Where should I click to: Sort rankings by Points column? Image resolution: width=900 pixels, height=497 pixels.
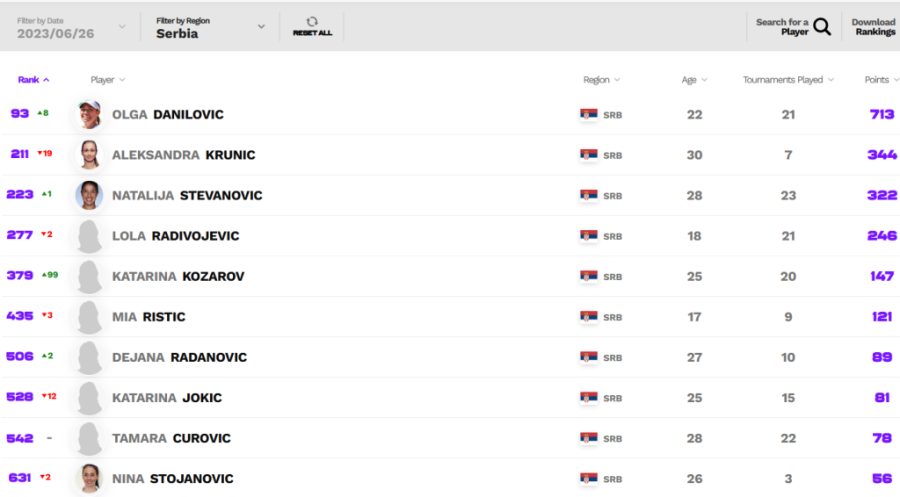coord(880,80)
